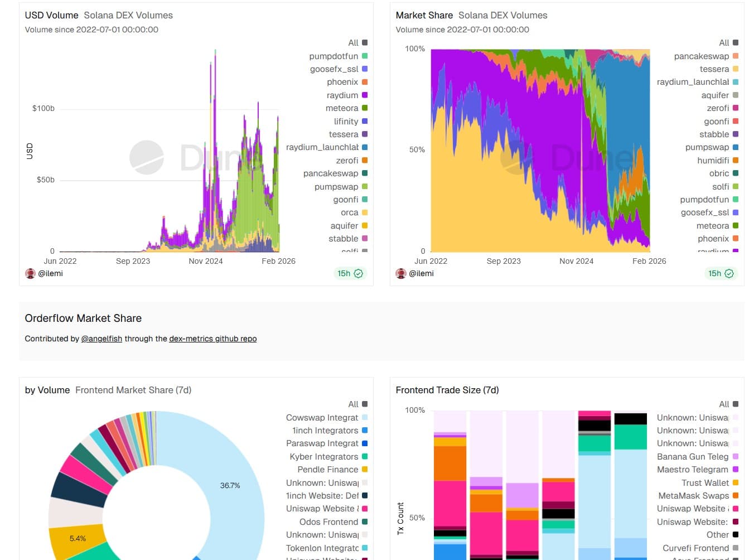Click aquifer swatch in Market Share legend
This screenshot has width=754, height=560.
(736, 95)
